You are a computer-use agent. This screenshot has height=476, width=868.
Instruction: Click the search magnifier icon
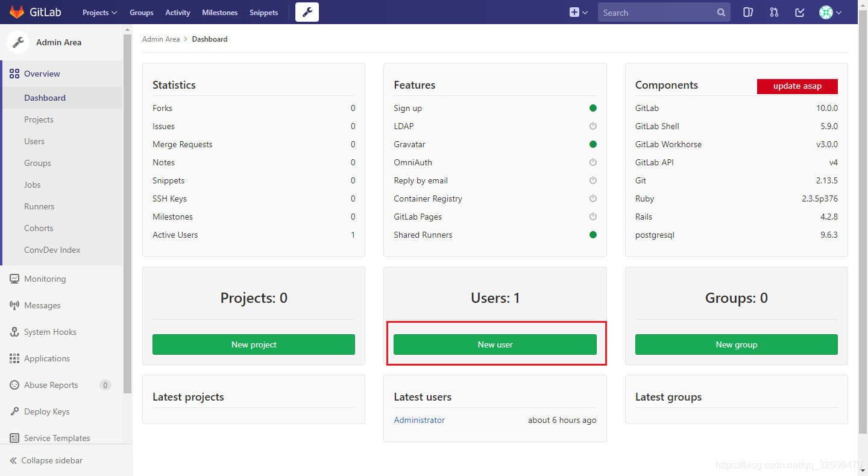[721, 12]
